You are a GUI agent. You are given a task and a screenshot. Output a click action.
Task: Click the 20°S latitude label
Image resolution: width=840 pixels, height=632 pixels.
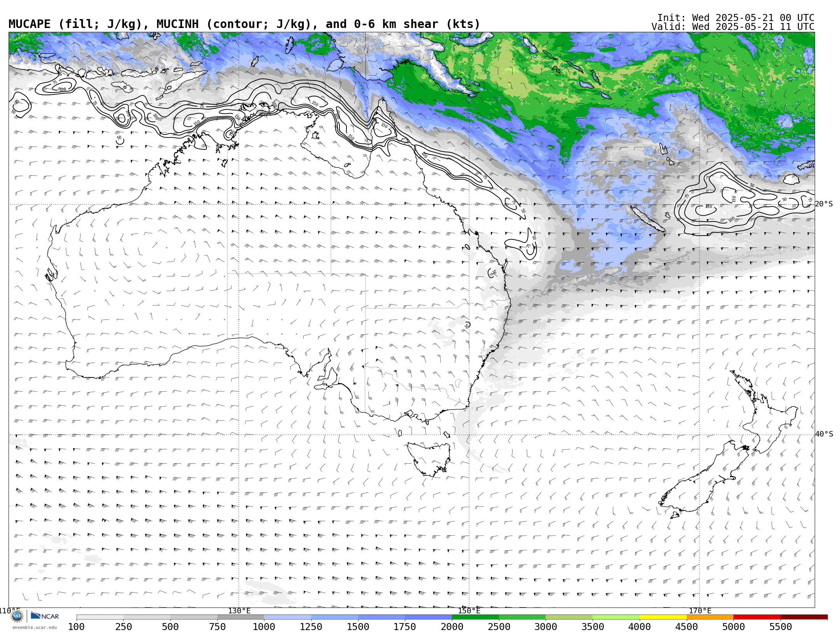click(824, 204)
